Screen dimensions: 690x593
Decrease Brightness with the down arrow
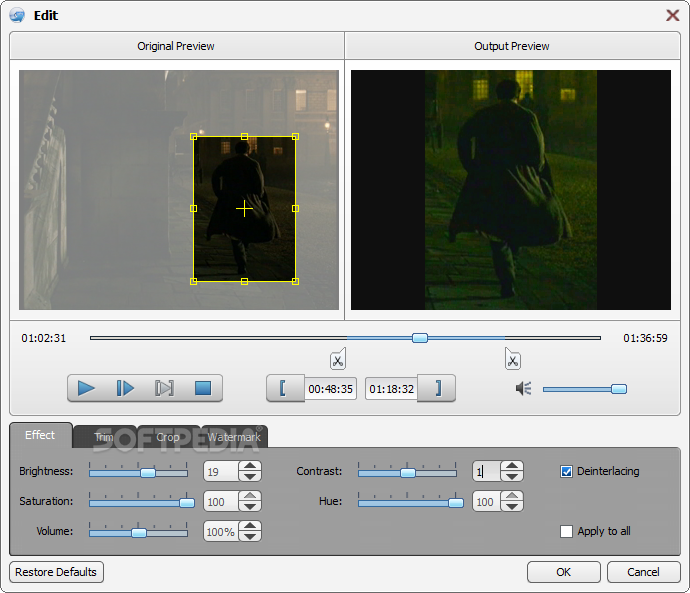tap(250, 476)
